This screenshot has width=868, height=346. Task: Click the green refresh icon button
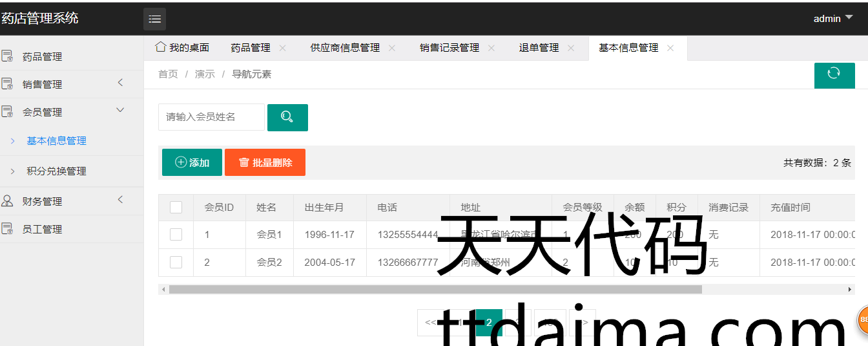(834, 74)
